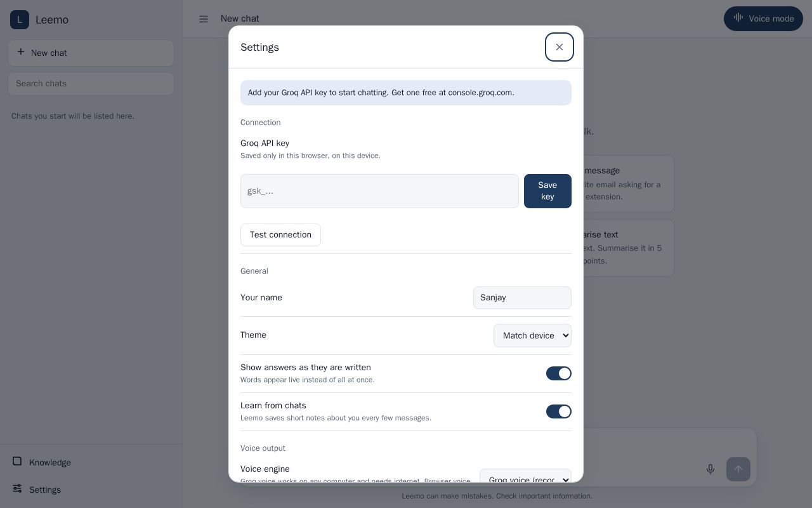Save the API key
Image resolution: width=812 pixels, height=508 pixels.
(547, 191)
